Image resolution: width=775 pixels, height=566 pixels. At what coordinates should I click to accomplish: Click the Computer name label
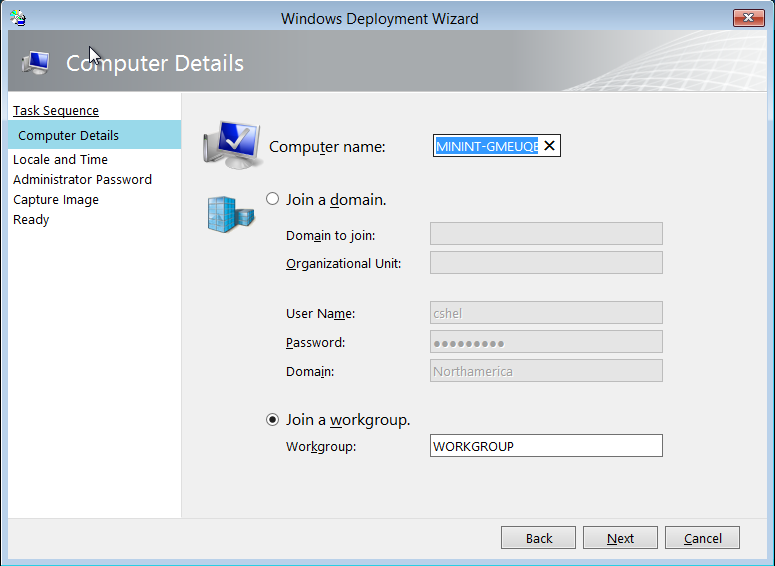pyautogui.click(x=327, y=147)
